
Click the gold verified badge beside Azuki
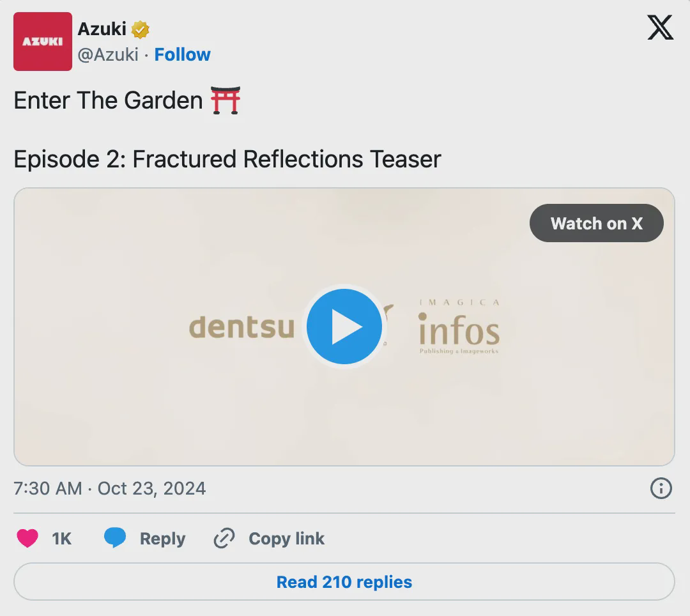(141, 29)
